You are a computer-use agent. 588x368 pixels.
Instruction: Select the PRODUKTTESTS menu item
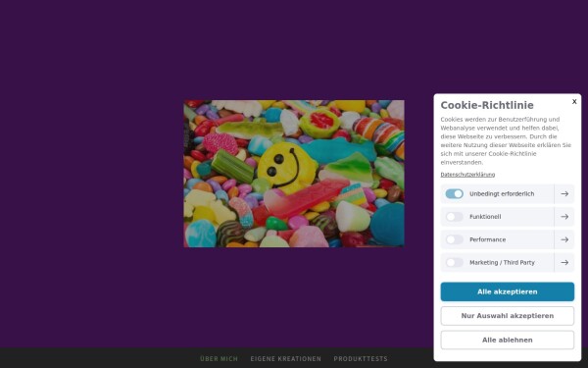(361, 358)
